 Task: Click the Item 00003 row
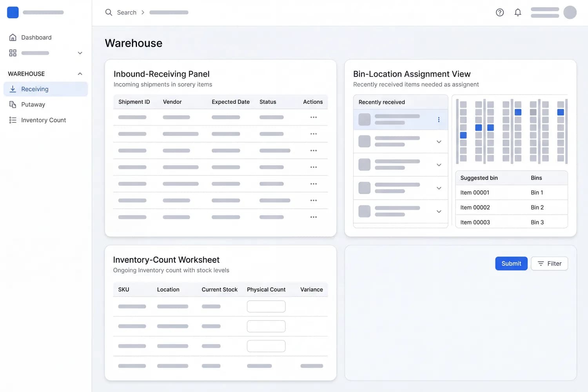tap(512, 222)
